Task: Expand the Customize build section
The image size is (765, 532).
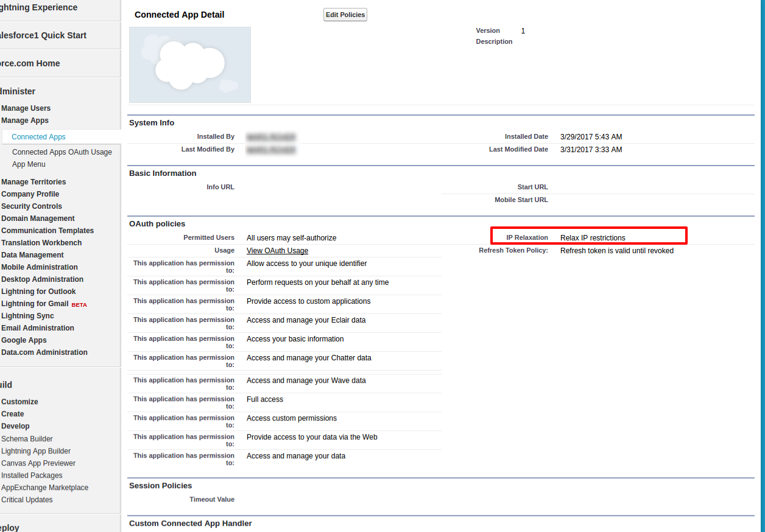Action: click(x=19, y=402)
